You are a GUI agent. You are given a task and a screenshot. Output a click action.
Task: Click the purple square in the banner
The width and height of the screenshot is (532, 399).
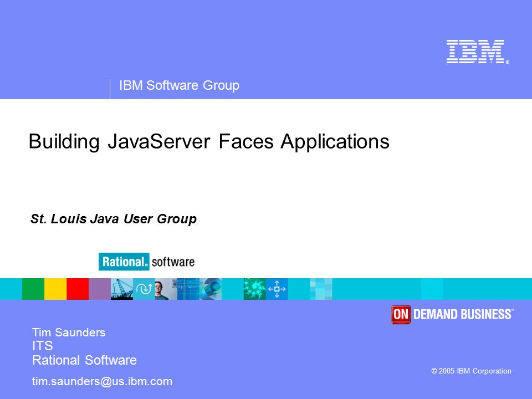[100, 289]
